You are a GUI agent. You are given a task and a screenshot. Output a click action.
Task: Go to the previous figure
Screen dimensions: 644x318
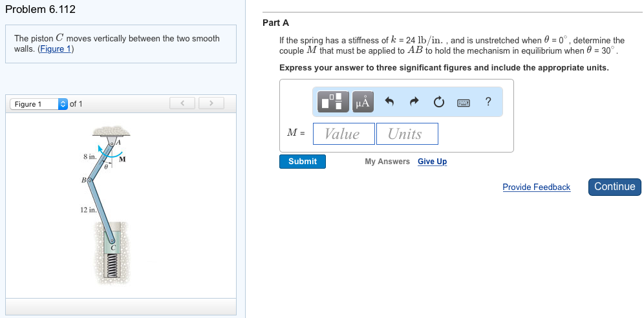pyautogui.click(x=182, y=103)
